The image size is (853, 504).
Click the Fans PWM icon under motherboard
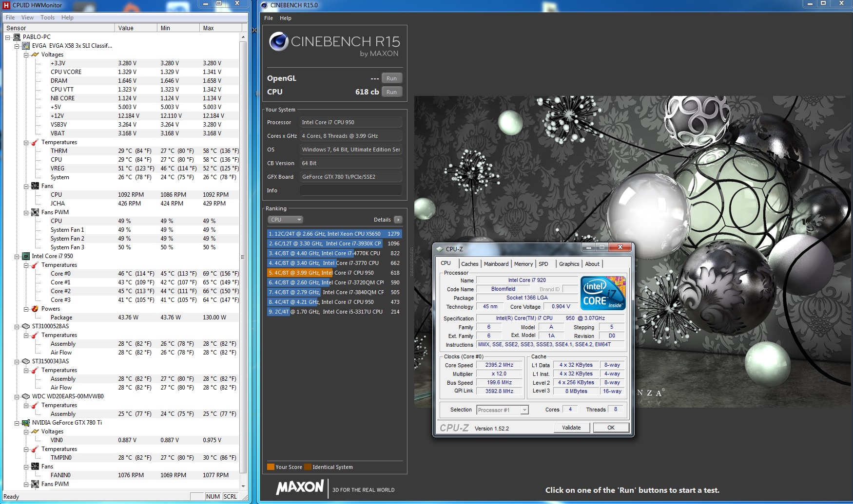(35, 212)
